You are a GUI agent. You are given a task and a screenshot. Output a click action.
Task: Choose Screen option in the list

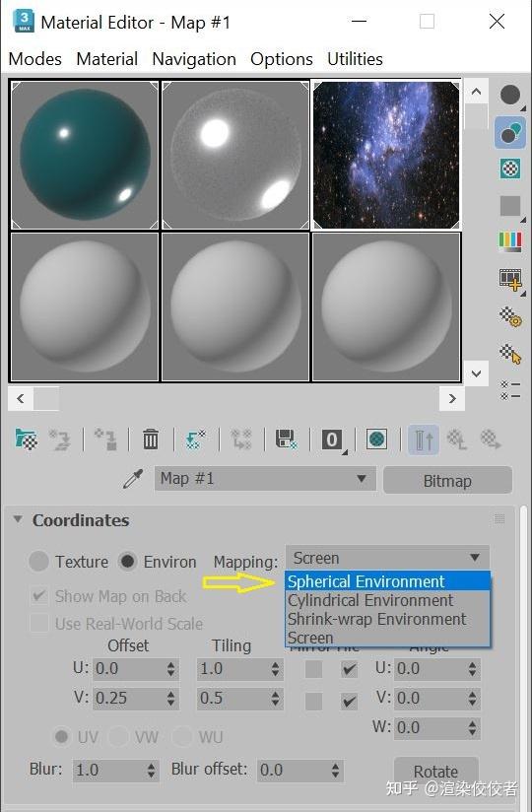click(x=387, y=638)
